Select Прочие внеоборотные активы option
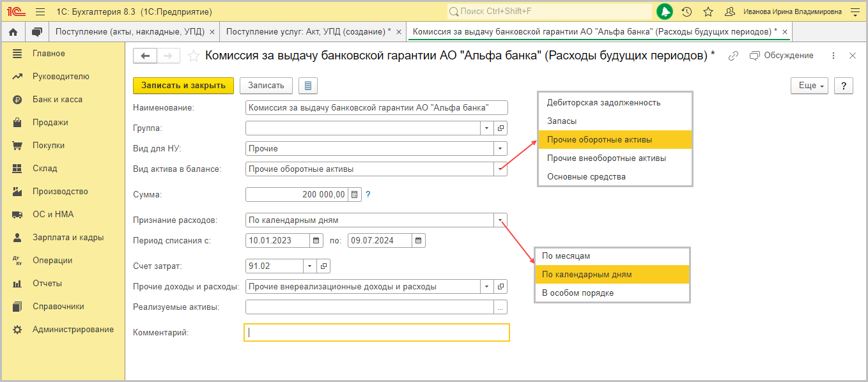 click(616, 158)
